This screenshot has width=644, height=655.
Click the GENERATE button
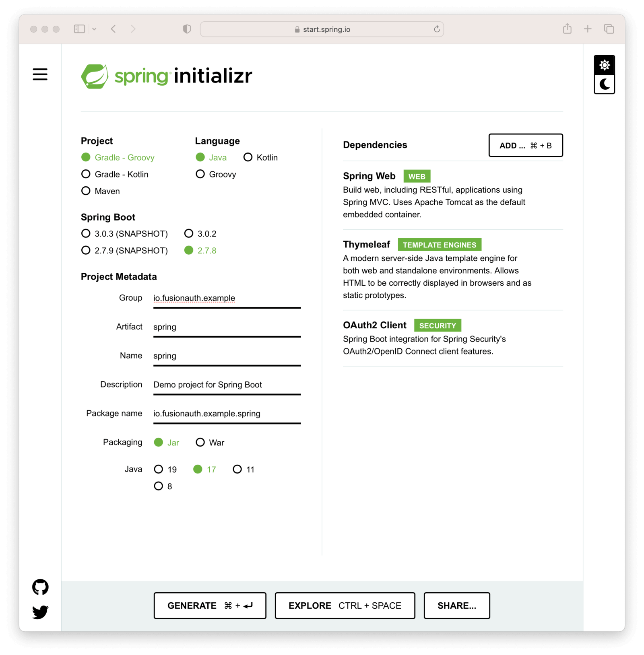[x=210, y=606]
